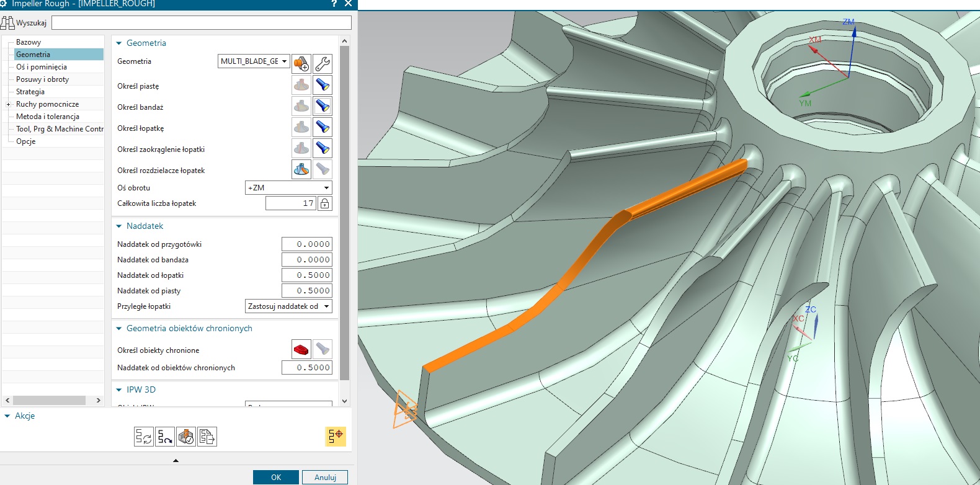
Task: Click the select hub icon for Określ piastę
Action: pyautogui.click(x=301, y=85)
